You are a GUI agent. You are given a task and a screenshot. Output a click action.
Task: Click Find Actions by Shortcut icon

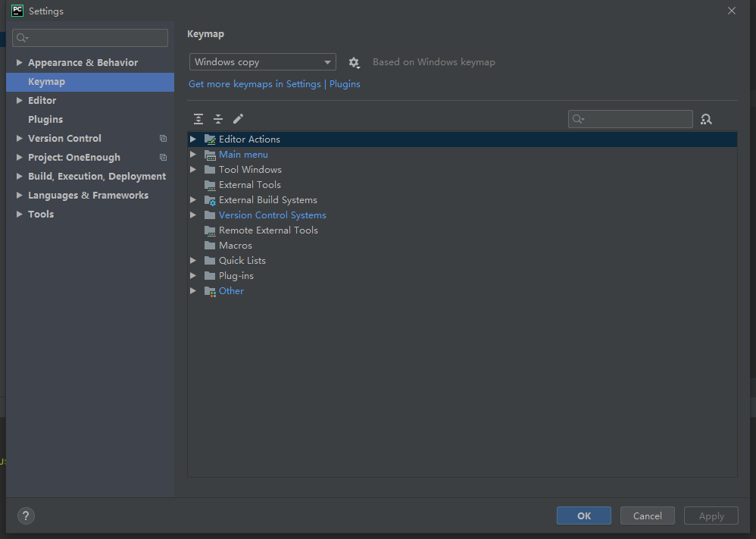pyautogui.click(x=706, y=119)
